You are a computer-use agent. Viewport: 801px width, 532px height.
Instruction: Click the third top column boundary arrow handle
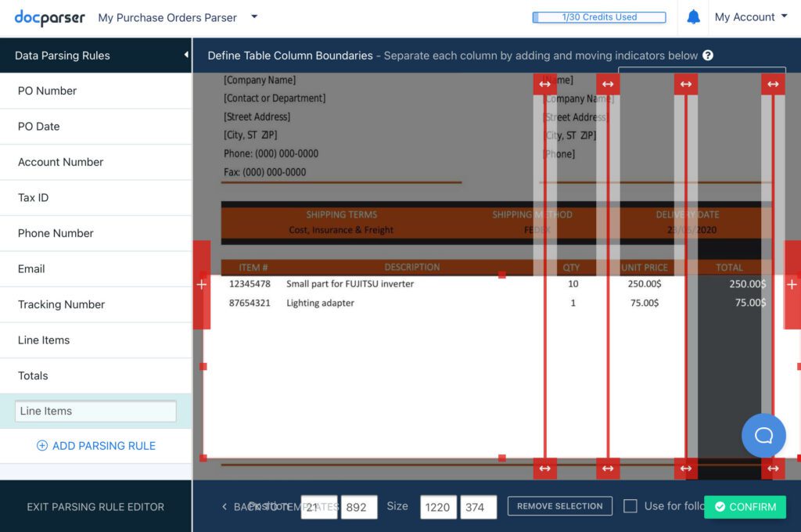686,84
